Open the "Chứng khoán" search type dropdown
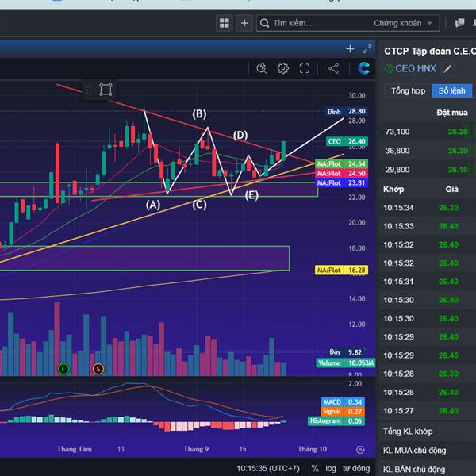 click(402, 23)
